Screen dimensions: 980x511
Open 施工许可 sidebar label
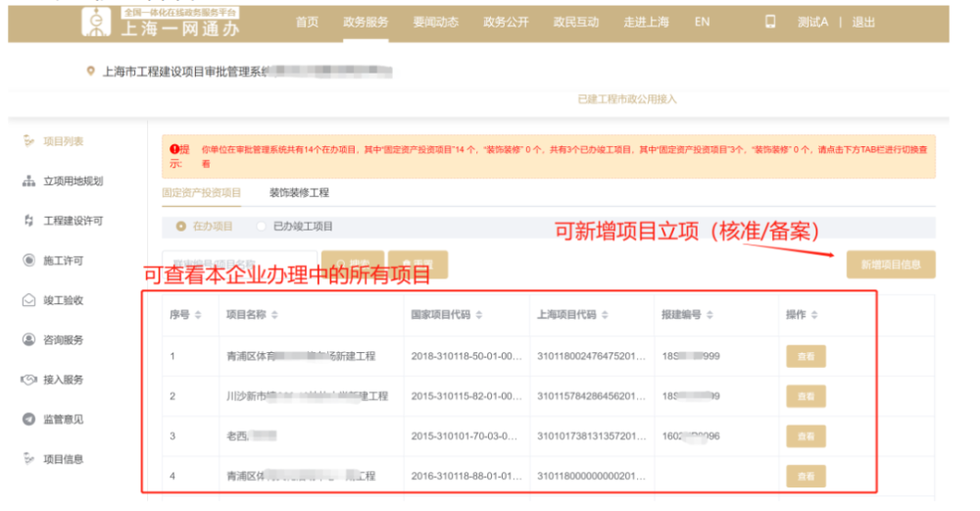[63, 261]
